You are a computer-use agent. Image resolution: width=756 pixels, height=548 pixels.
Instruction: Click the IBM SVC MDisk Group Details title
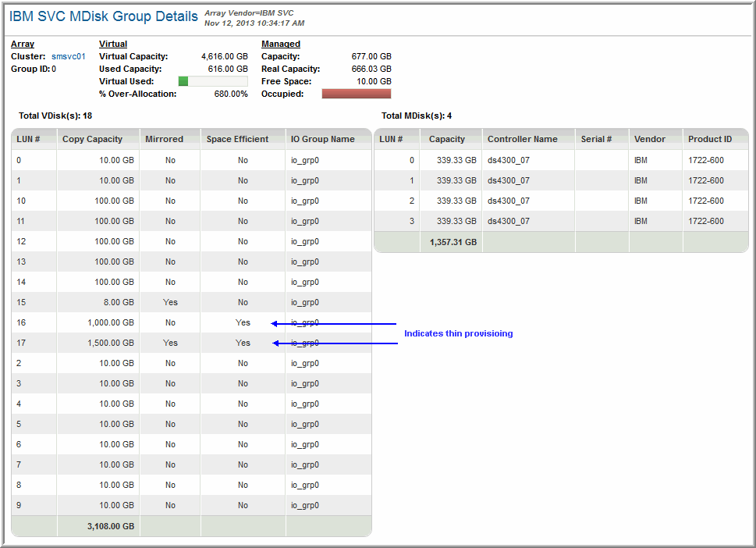point(103,16)
